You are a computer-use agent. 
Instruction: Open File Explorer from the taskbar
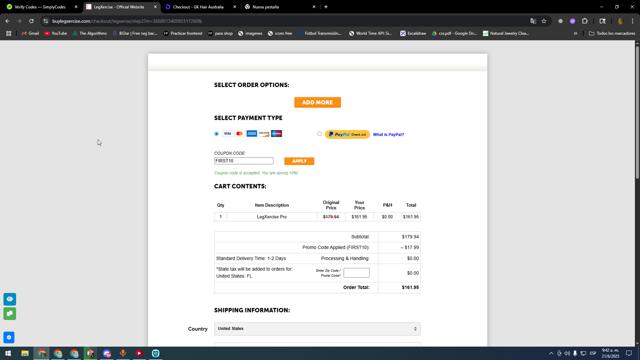click(x=25, y=353)
